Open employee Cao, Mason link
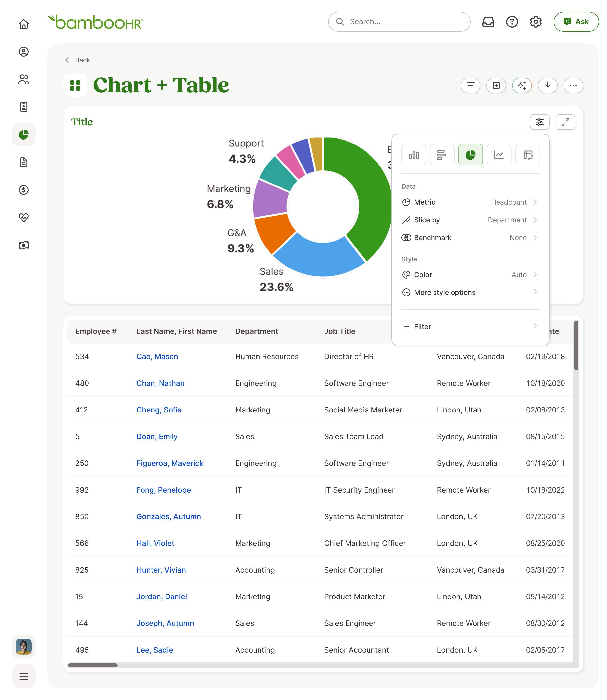 coord(157,356)
